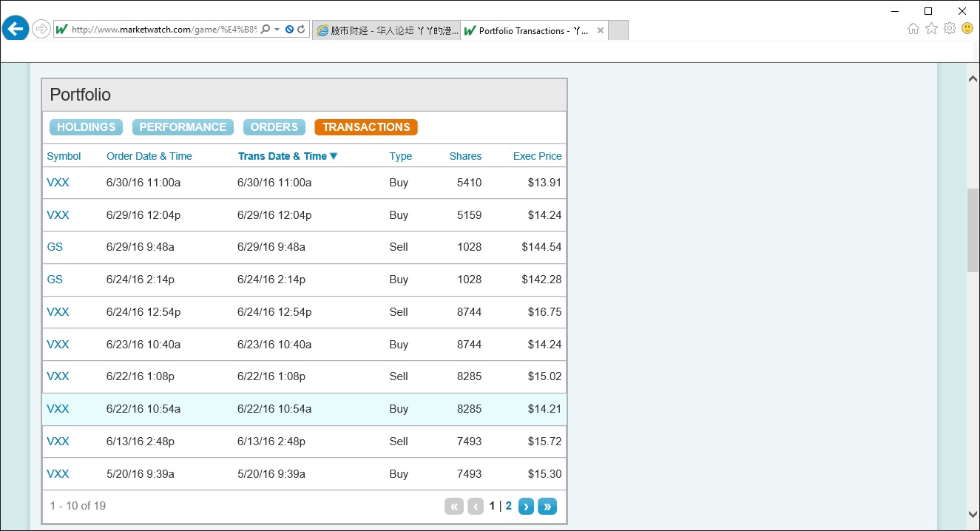Open the browser Home page icon
The width and height of the screenshot is (980, 531).
click(913, 29)
